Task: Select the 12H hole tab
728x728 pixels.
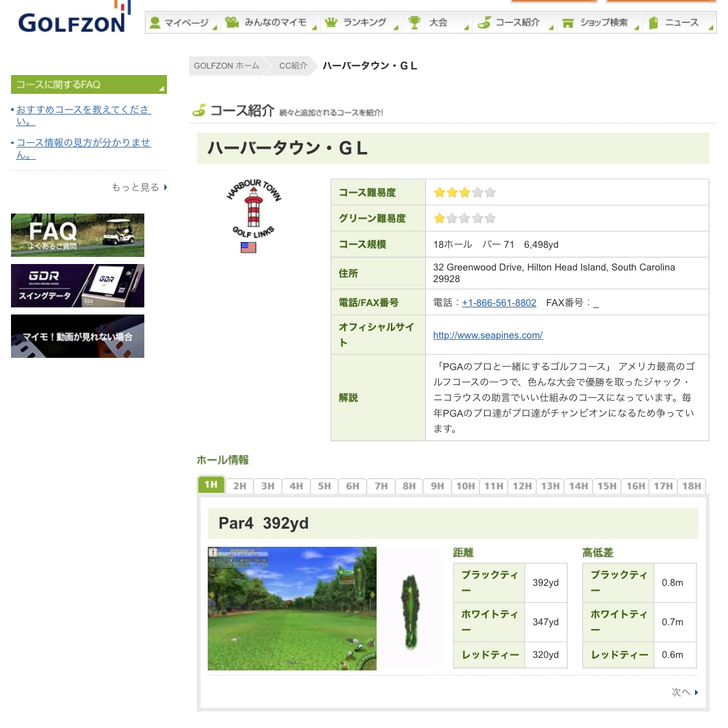Action: (x=522, y=485)
